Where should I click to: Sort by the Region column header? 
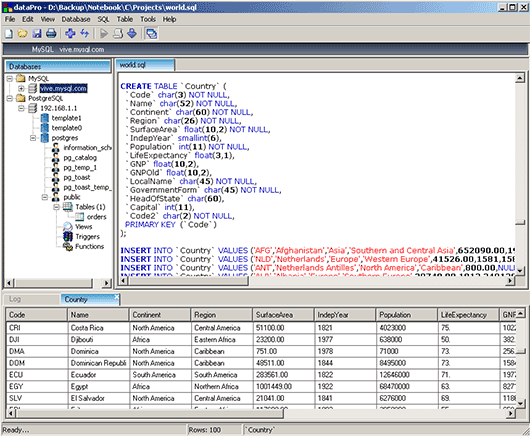221,315
